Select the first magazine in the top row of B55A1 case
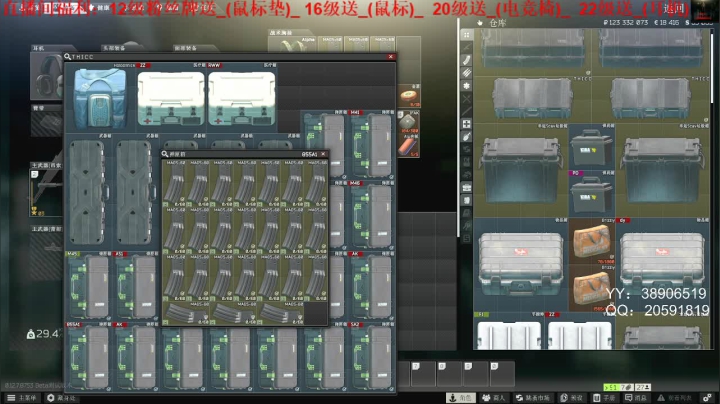720x404 pixels. 175,183
